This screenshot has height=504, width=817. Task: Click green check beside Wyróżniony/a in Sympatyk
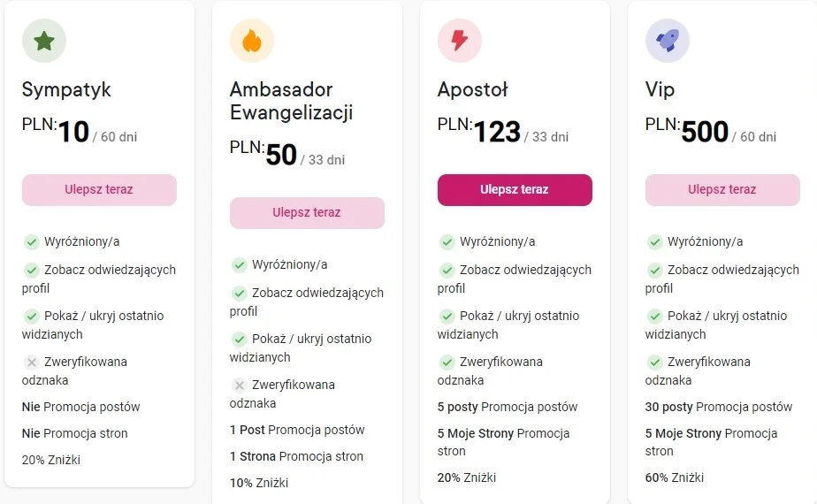point(32,242)
